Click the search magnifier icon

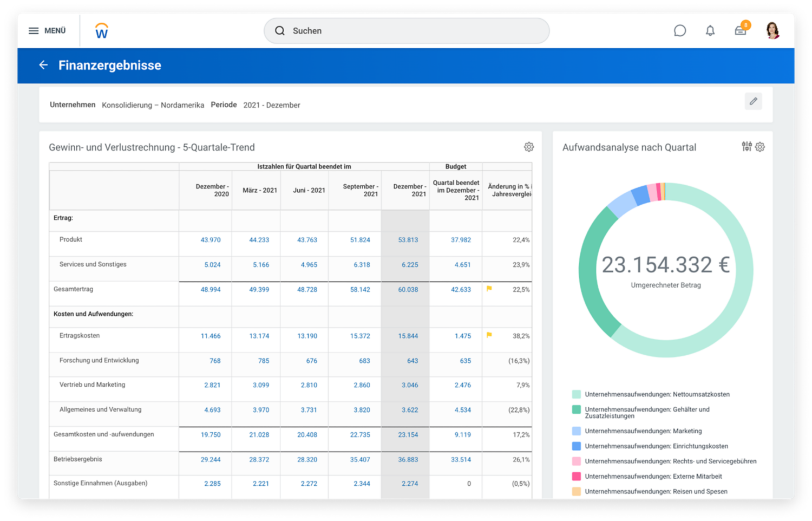pyautogui.click(x=280, y=31)
